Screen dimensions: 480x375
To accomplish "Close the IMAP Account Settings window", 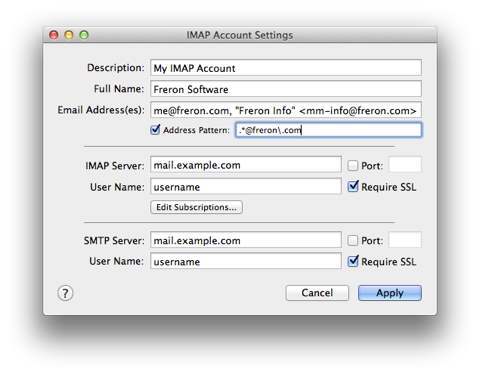I will point(54,35).
